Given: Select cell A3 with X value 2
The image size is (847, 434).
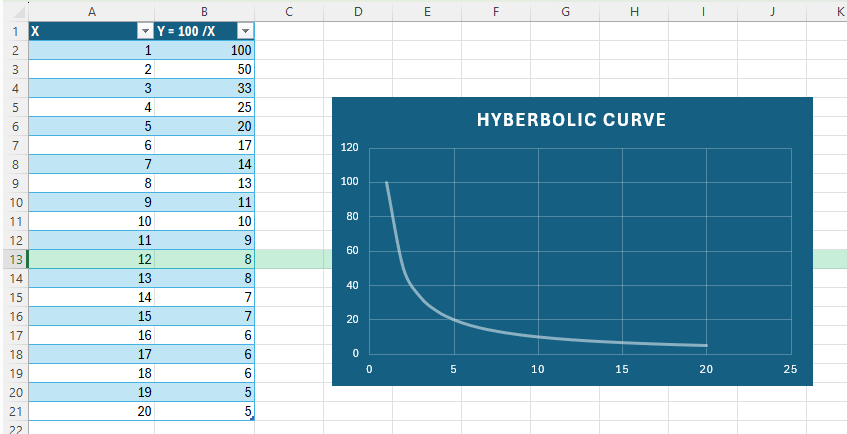Looking at the screenshot, I should (x=91, y=69).
